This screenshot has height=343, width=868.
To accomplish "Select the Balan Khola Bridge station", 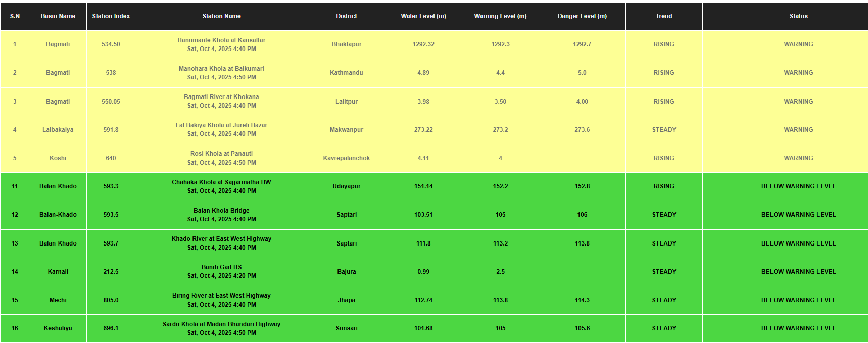I will (221, 211).
